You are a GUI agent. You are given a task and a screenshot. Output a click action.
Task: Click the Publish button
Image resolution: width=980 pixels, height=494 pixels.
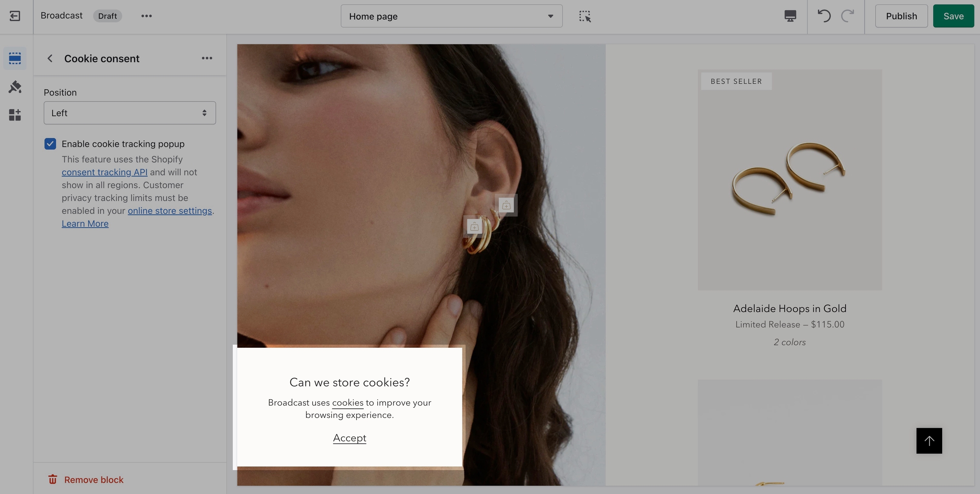(901, 16)
